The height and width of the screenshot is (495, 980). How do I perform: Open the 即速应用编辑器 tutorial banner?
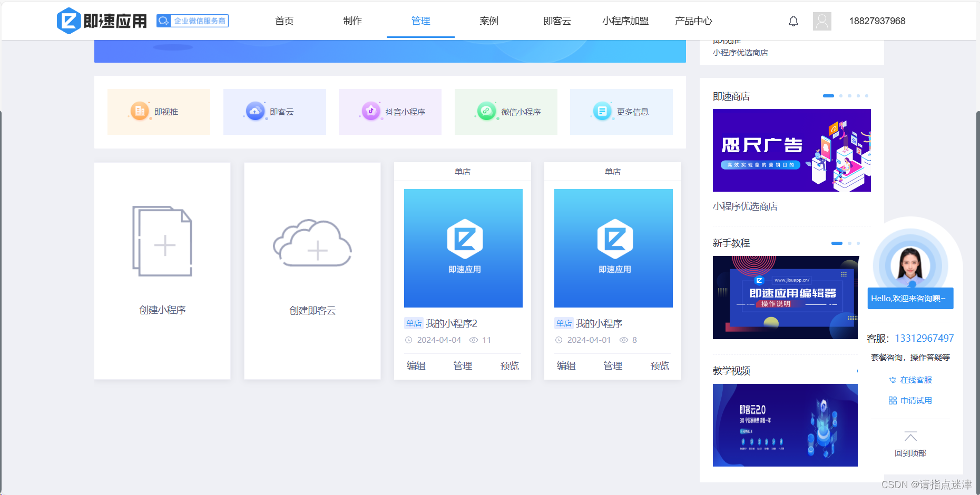(785, 298)
